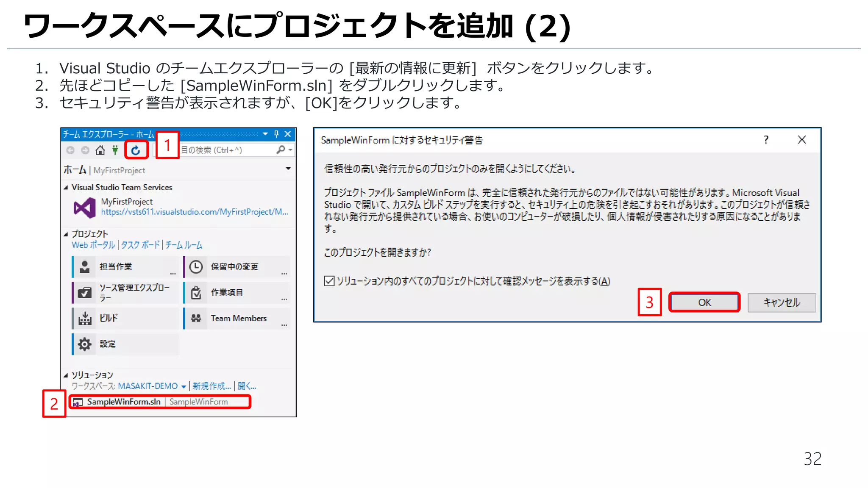Viewport: 868px width, 488px height.
Task: Collapse the プロジェクト section
Action: (66, 234)
